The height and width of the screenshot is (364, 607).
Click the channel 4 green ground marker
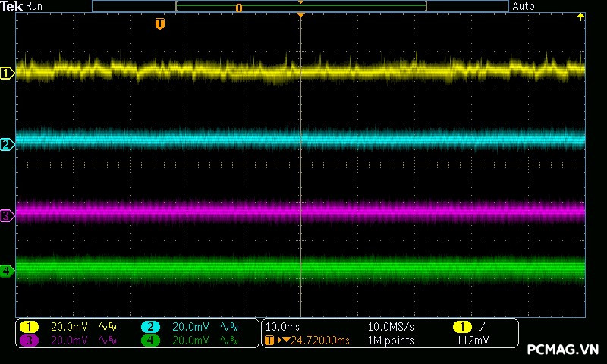point(7,271)
